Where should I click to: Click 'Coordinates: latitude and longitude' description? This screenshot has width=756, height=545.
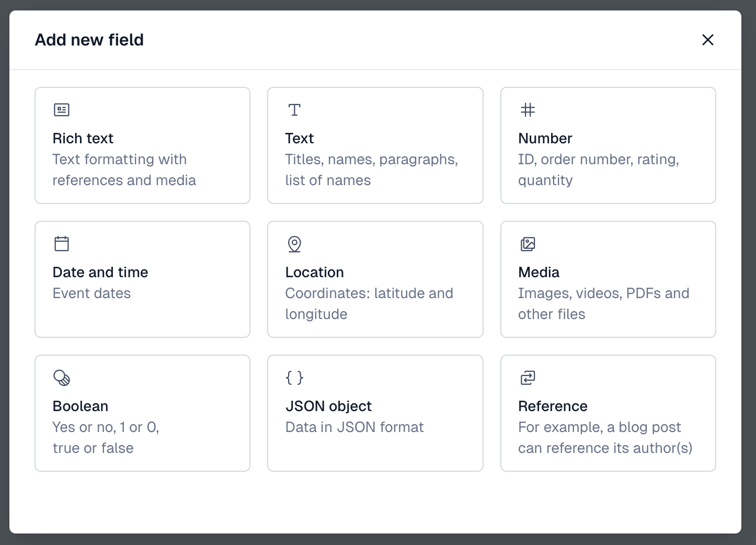(369, 303)
